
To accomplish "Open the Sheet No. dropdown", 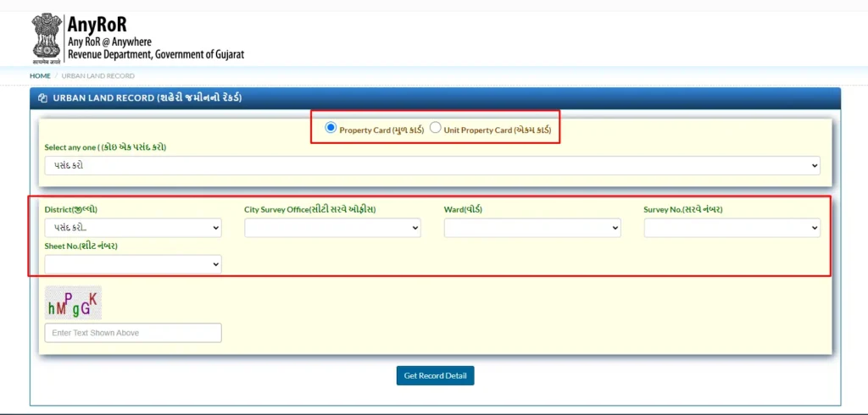I will 133,264.
